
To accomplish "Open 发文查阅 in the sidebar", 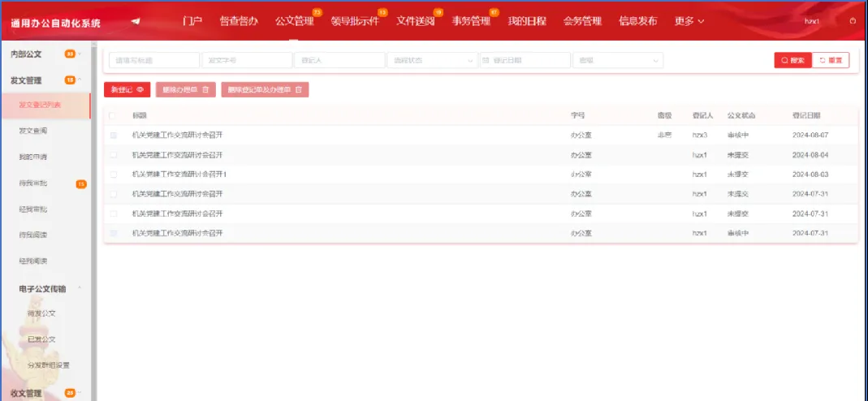I will (33, 131).
